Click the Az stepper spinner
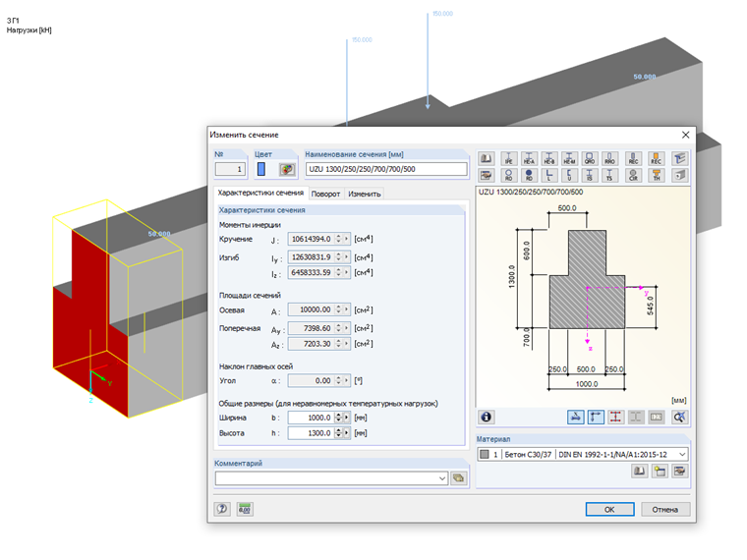This screenshot has width=747, height=560. coord(339,343)
